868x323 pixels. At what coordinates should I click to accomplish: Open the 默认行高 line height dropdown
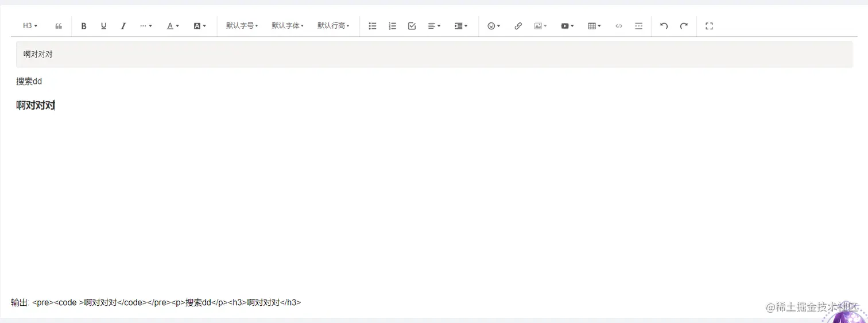point(333,26)
